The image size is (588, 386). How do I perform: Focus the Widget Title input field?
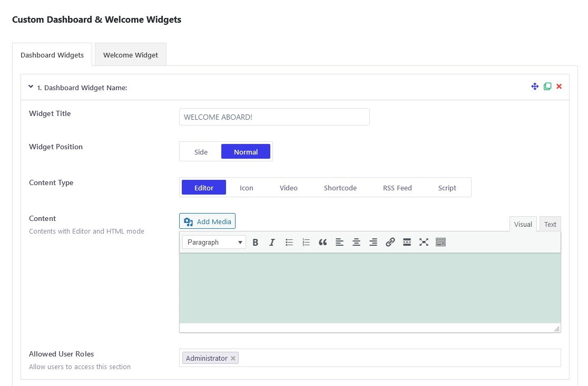pos(274,117)
